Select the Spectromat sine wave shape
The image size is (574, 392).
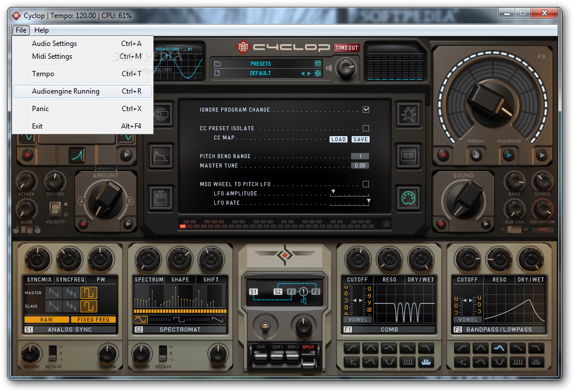(x=140, y=320)
